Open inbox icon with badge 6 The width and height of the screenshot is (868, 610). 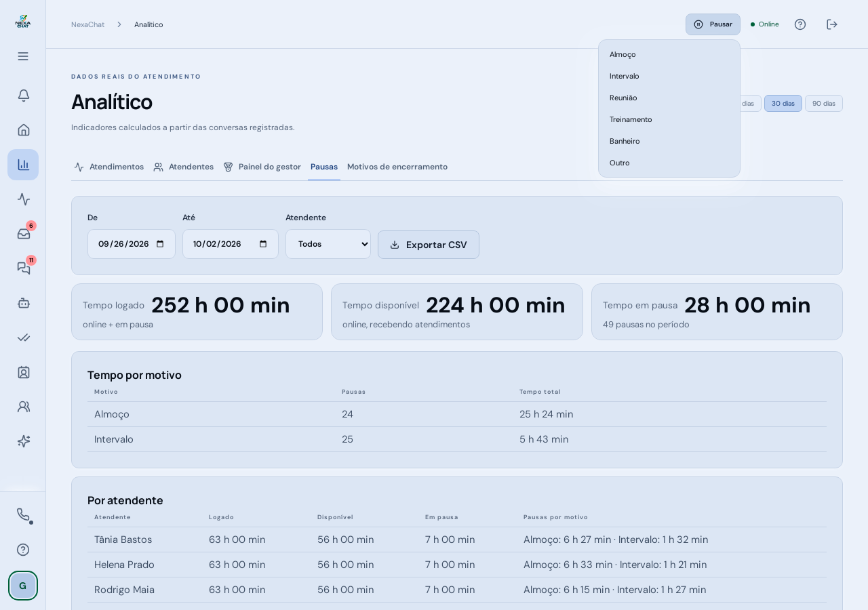tap(23, 234)
